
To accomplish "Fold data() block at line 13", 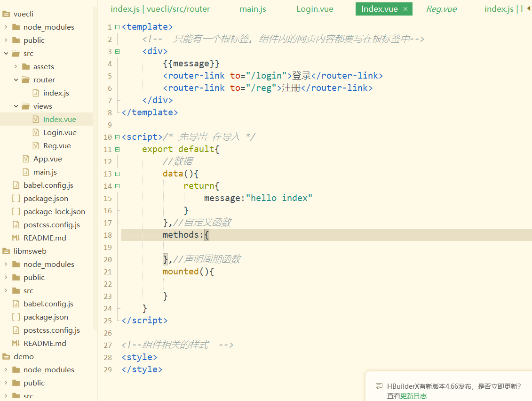I will [118, 174].
